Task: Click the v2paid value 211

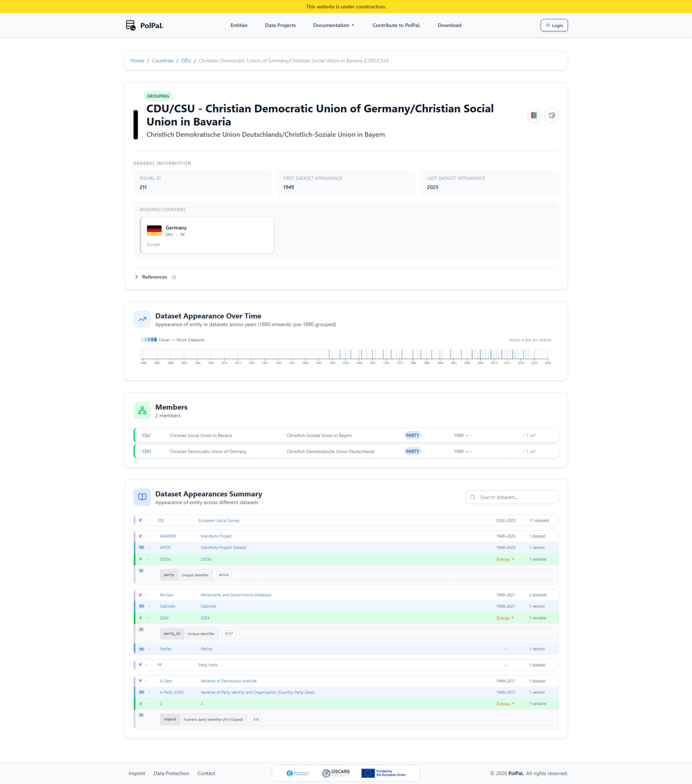Action: (256, 719)
